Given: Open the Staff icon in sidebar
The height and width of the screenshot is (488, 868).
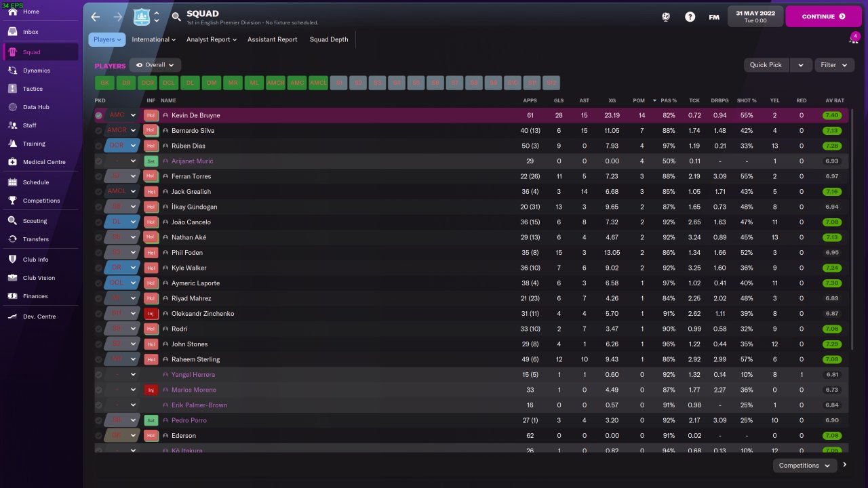Looking at the screenshot, I should 13,125.
